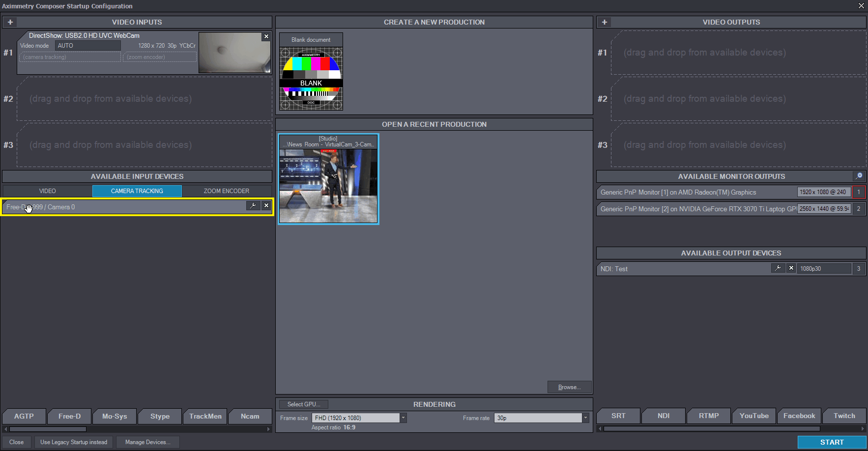Add an AGTP tracking device

point(24,416)
